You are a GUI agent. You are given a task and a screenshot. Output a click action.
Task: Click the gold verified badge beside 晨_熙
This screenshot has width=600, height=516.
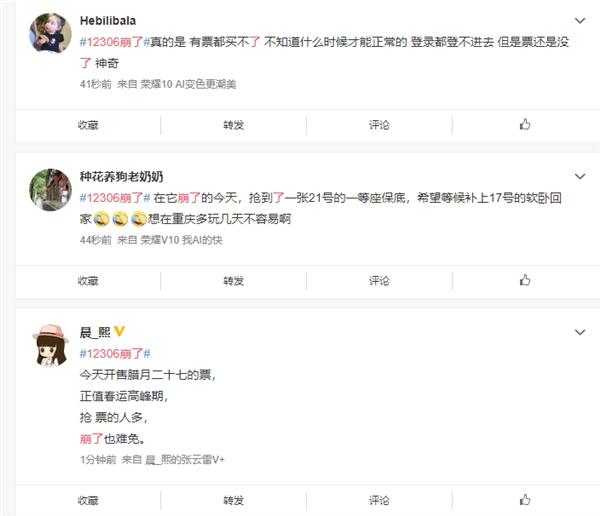(118, 331)
